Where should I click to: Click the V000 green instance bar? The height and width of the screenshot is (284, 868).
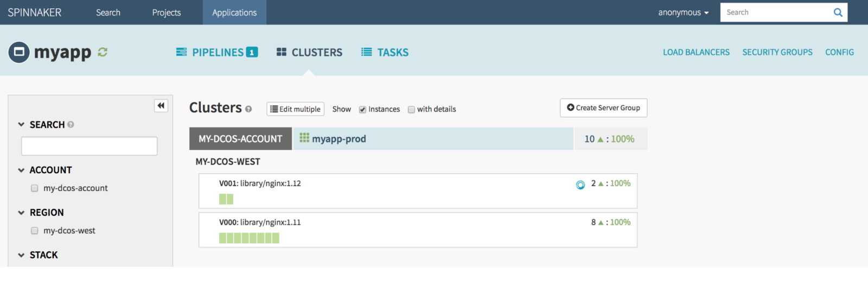point(249,238)
